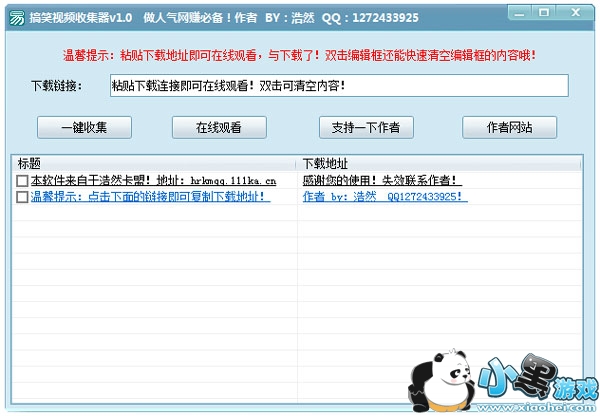
Task: Close the 搞笑视频收集器 window
Action: [x=575, y=13]
